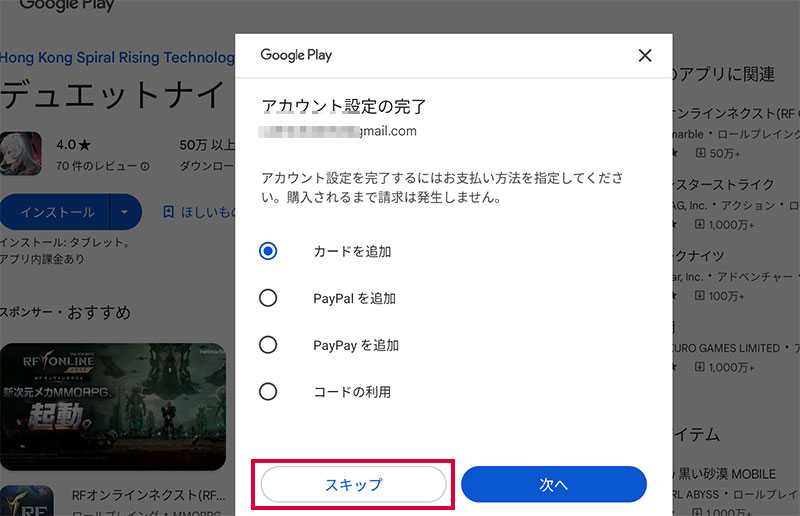Expand the install options dropdown arrow
This screenshot has height=516, width=800.
coord(125,212)
